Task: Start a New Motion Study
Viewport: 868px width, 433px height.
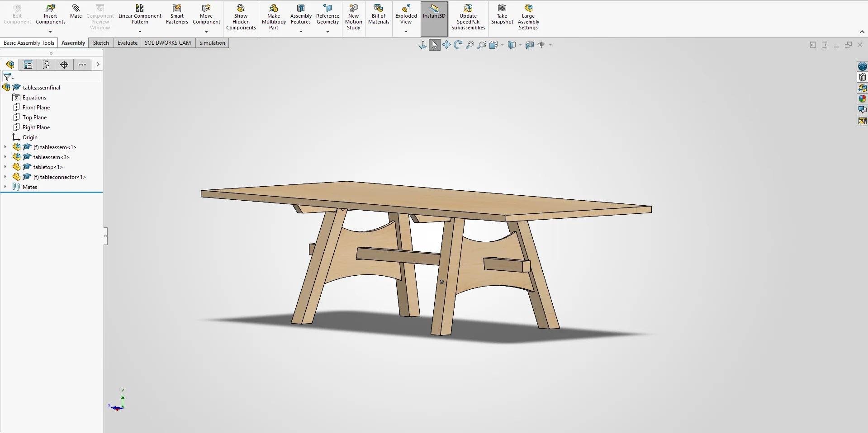Action: coord(354,17)
